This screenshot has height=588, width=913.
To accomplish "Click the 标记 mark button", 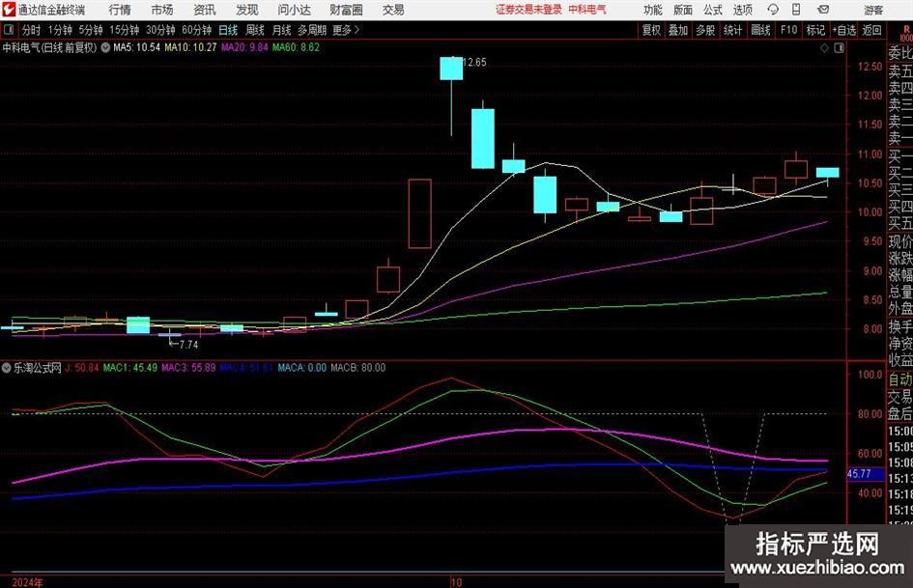I will click(x=815, y=30).
